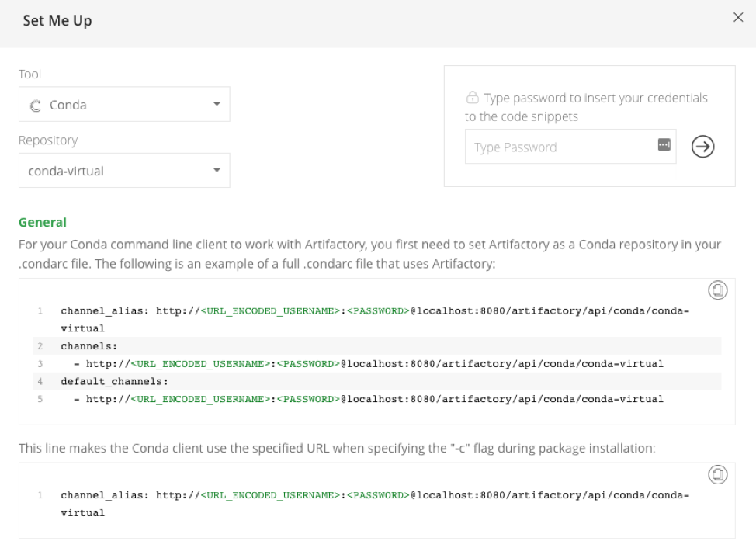The image size is (756, 548).
Task: Click line number 5 in the first snippet
Action: [x=39, y=399]
